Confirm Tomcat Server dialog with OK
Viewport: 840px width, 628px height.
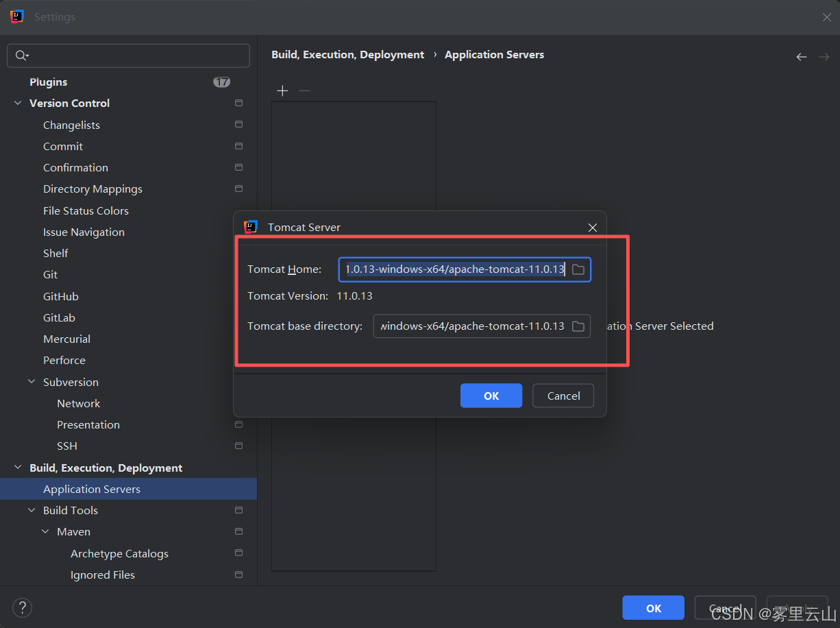pos(491,396)
